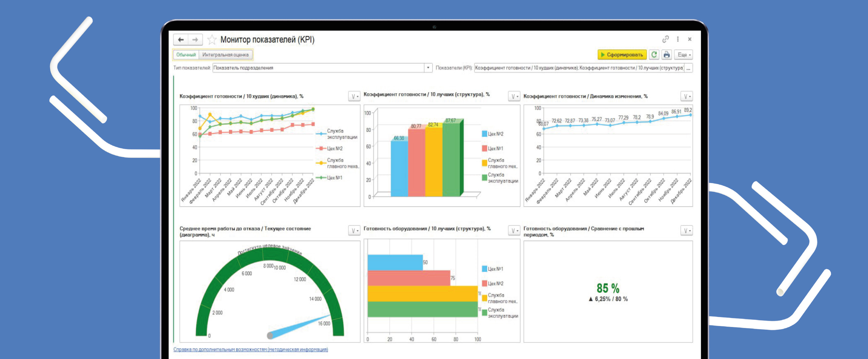
Task: Click the Показатели (KPI) input field
Action: tap(578, 68)
